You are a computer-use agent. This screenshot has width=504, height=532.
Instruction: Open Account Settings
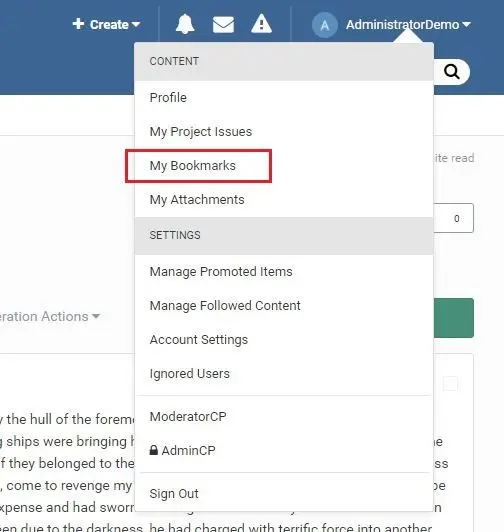(199, 340)
